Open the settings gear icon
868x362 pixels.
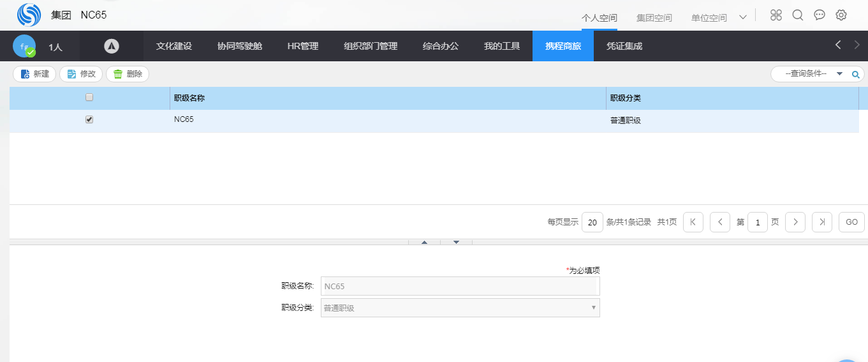tap(841, 15)
